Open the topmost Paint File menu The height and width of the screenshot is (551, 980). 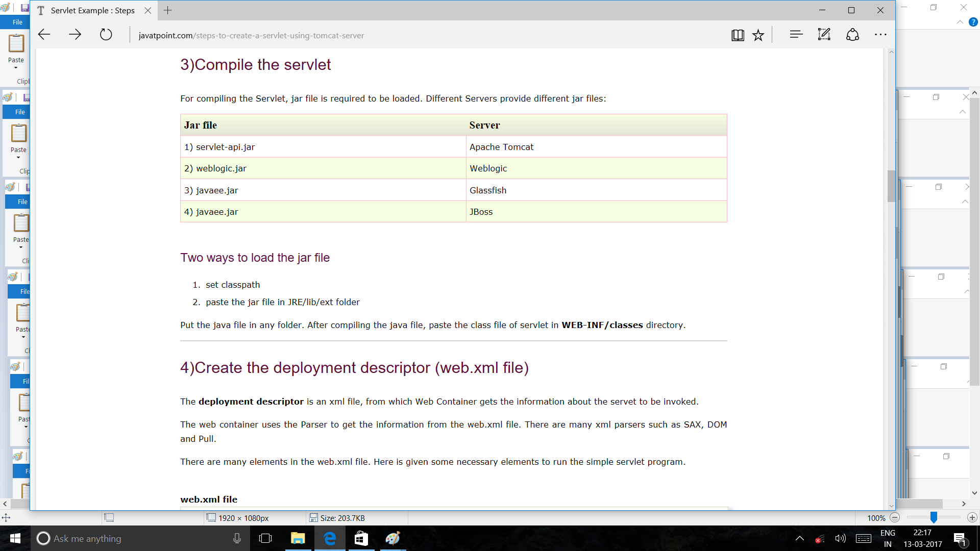click(x=17, y=22)
